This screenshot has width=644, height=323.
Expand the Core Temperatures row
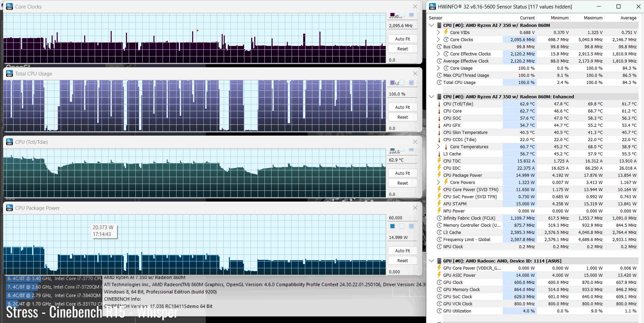[438, 147]
